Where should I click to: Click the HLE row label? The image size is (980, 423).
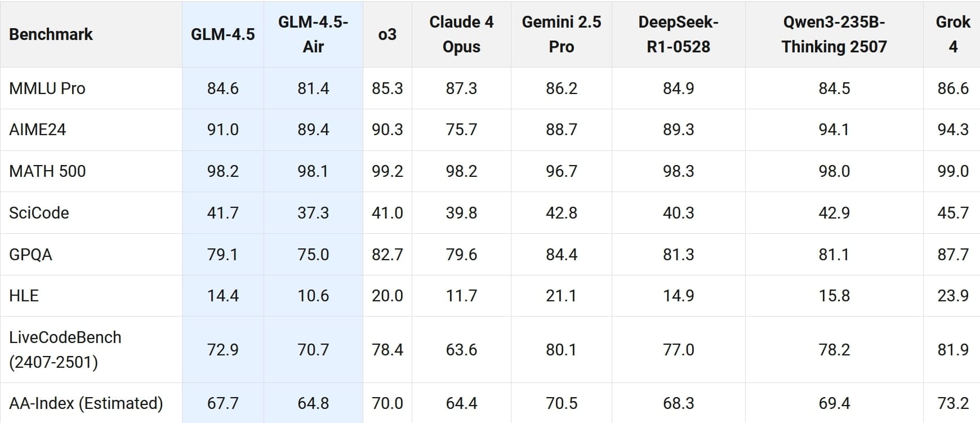[24, 296]
